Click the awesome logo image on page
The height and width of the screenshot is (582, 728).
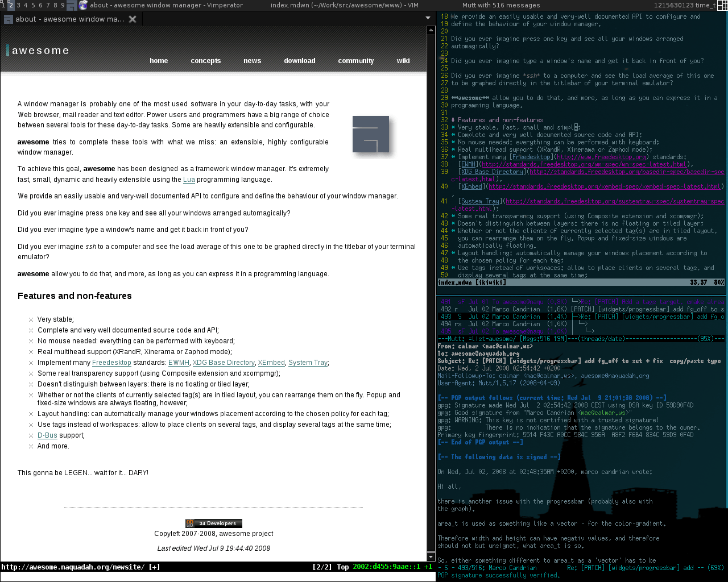[371, 134]
